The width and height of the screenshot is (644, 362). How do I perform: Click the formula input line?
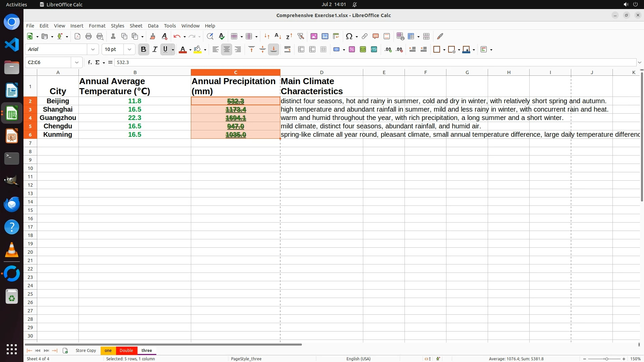coord(369,62)
